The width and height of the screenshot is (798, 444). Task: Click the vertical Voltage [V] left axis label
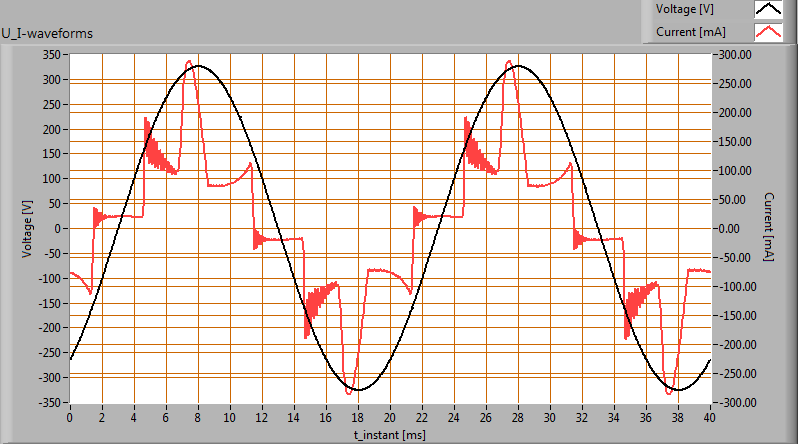pos(27,228)
